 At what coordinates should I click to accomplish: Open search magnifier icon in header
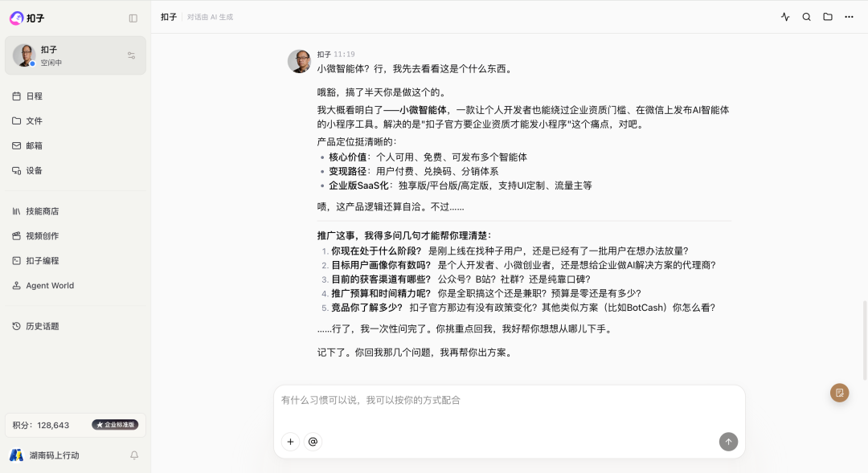(x=807, y=17)
